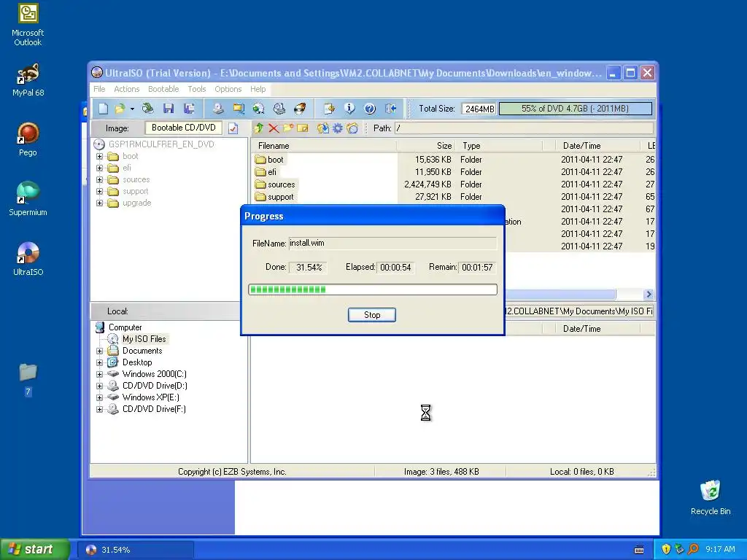Expand the upgrade folder in image tree

coord(99,203)
